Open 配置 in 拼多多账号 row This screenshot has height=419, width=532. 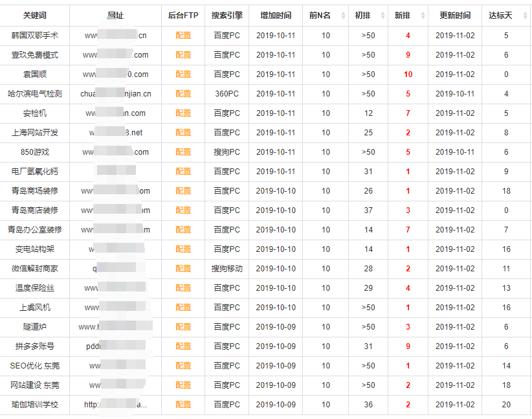[x=183, y=346]
